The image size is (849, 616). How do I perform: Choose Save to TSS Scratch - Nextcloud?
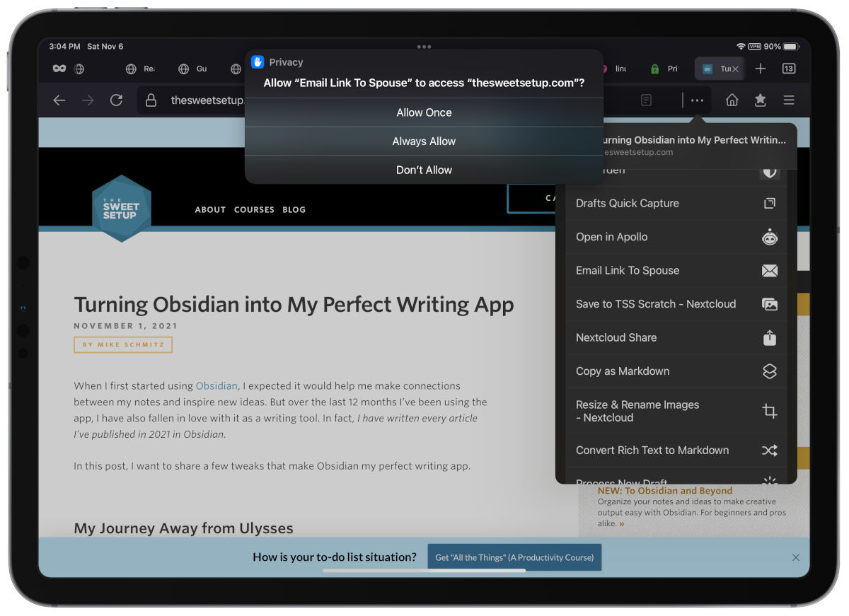[x=676, y=304]
